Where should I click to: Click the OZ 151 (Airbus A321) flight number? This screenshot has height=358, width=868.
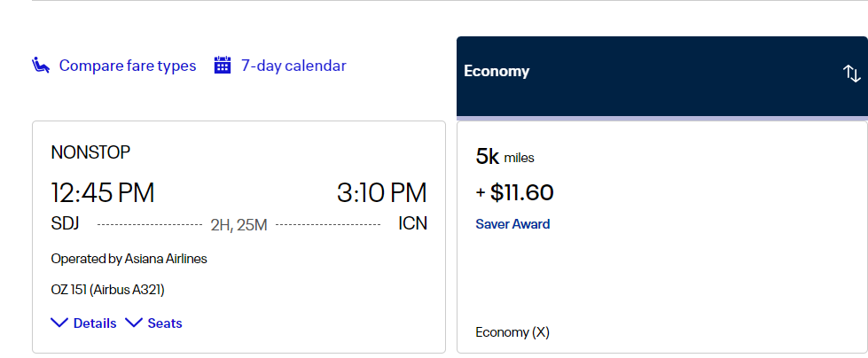click(x=107, y=290)
